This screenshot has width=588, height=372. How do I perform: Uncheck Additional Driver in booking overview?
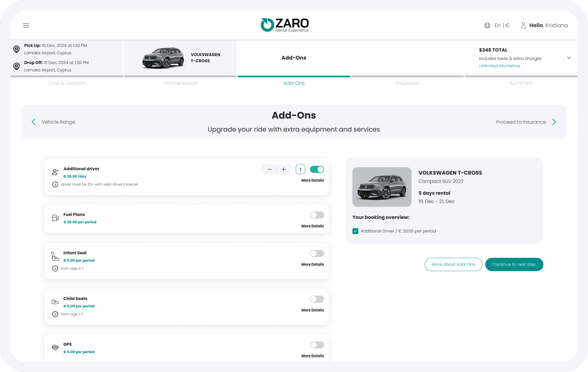(x=355, y=231)
